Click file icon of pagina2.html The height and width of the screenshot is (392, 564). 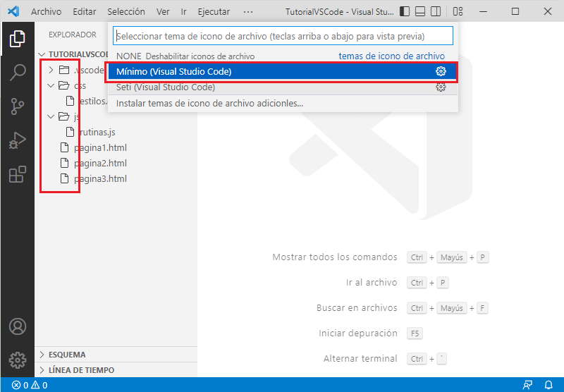[64, 163]
